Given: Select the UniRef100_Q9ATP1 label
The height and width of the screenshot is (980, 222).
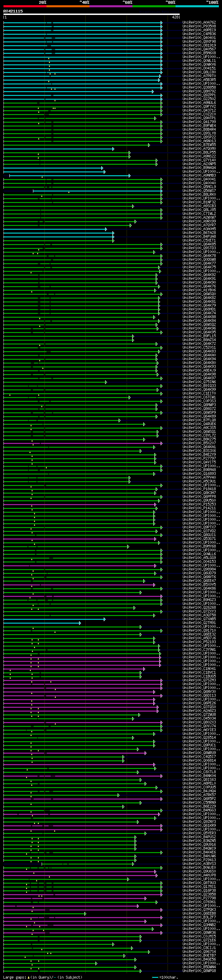Looking at the screenshot, I should point(199,118).
